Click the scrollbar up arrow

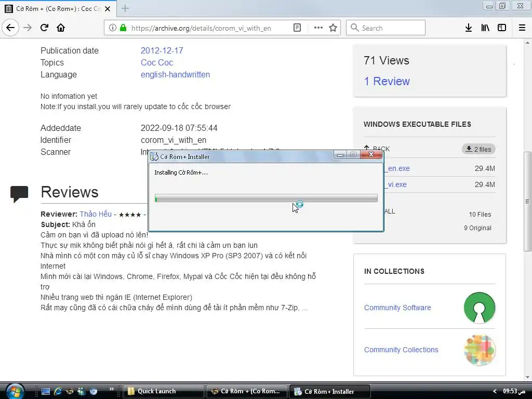point(527,43)
